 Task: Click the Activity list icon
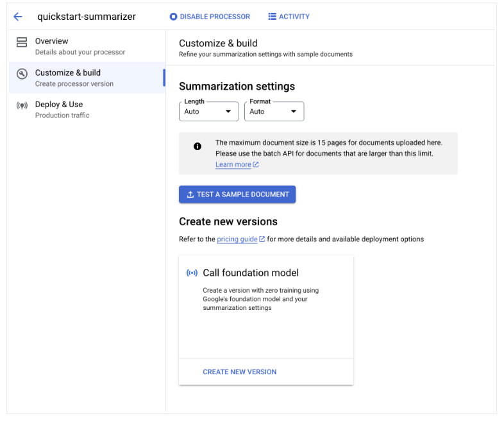pyautogui.click(x=272, y=17)
